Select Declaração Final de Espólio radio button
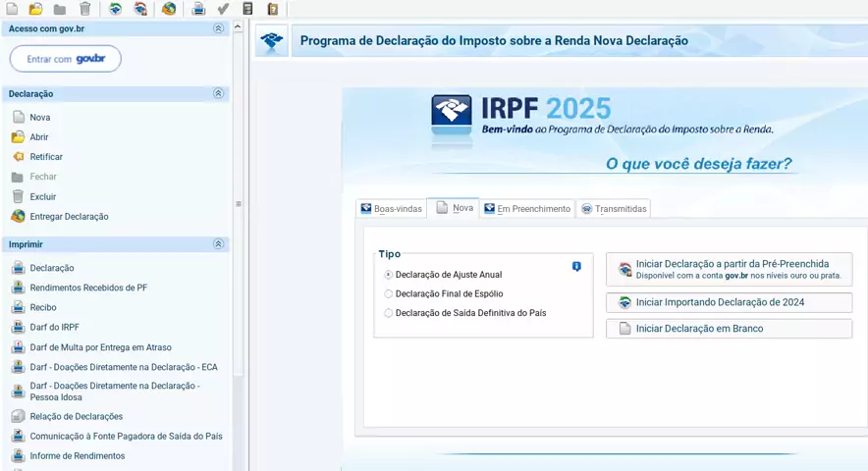Image resolution: width=868 pixels, height=471 pixels. tap(389, 294)
